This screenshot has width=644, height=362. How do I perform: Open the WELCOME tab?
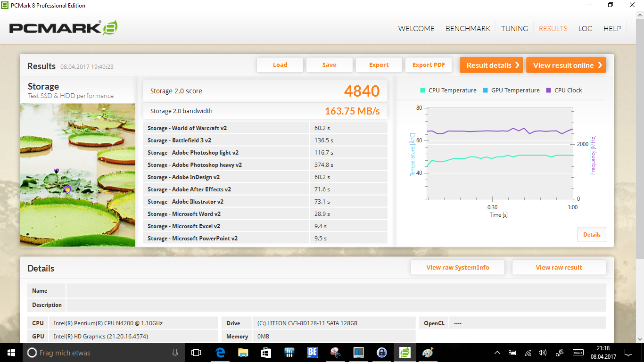coord(416,28)
